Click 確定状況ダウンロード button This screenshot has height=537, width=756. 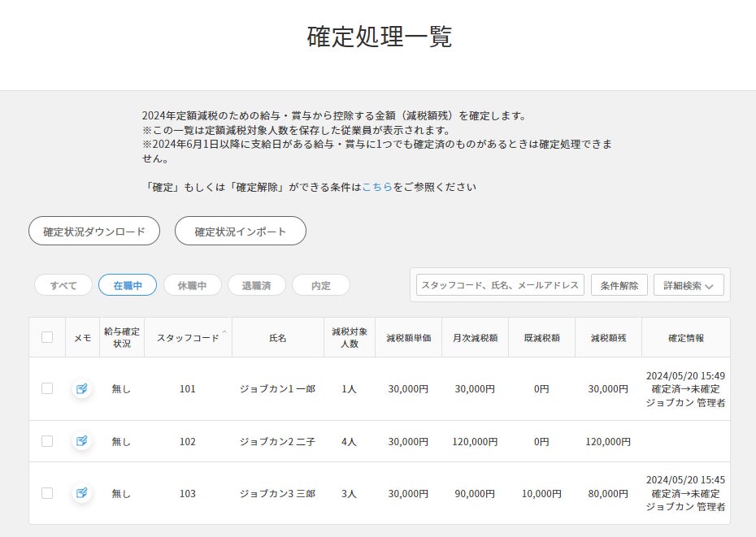click(x=94, y=231)
